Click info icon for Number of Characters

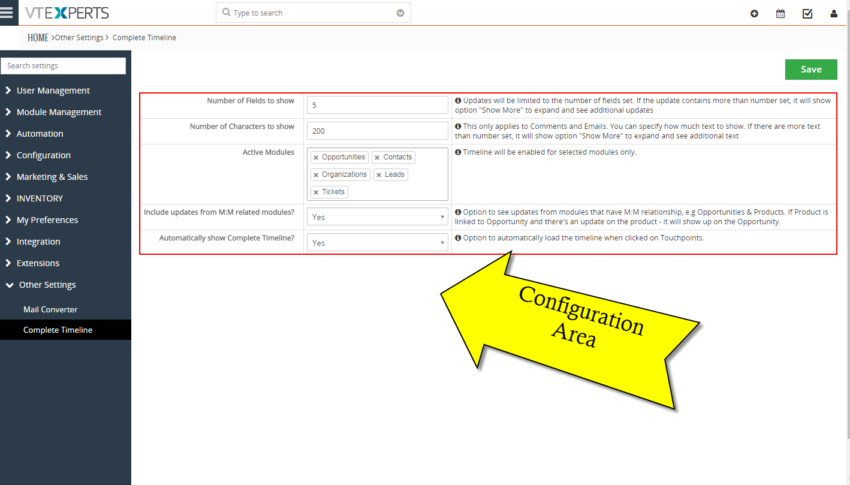tap(458, 126)
